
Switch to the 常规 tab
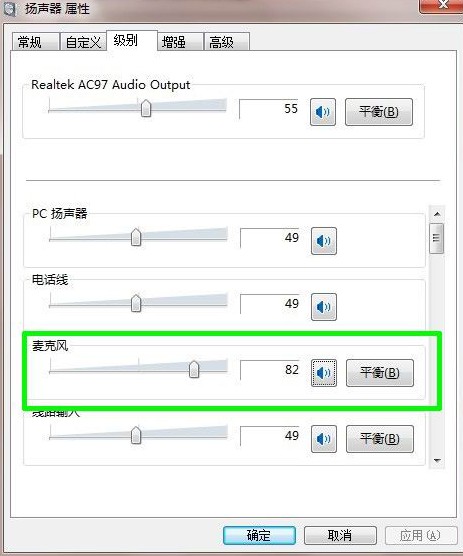coord(35,42)
